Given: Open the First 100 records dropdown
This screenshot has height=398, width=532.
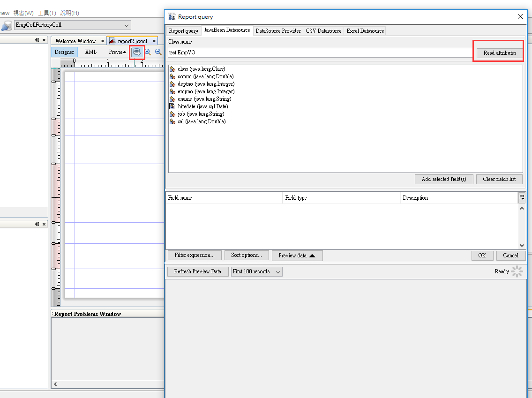Looking at the screenshot, I should pyautogui.click(x=256, y=271).
